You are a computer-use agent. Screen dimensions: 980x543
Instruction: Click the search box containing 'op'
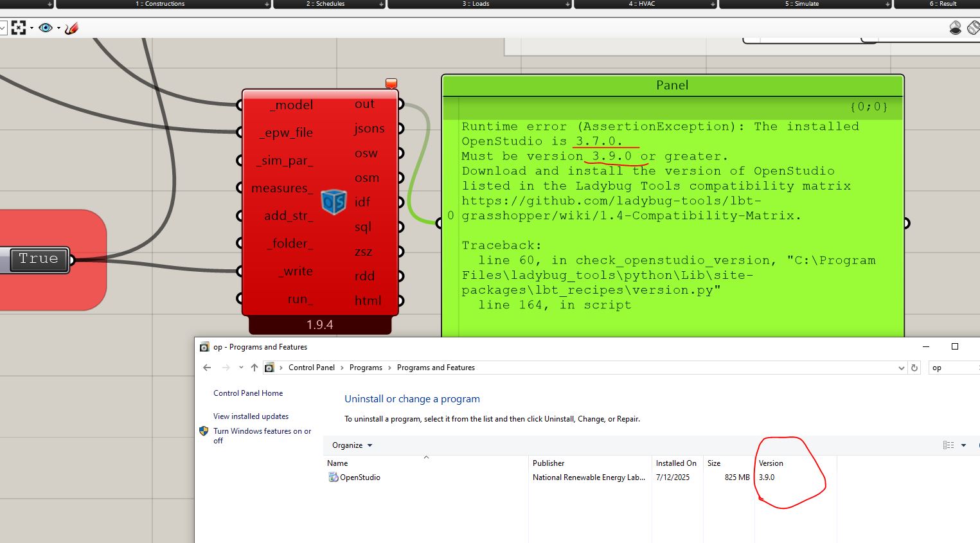click(954, 368)
